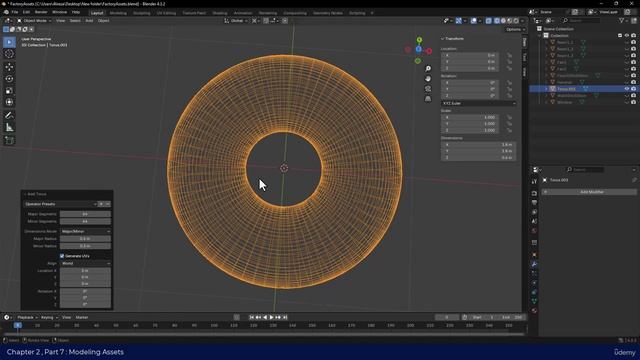Open the Dimensions Mode Major/Minor dropdown
This screenshot has height=360, width=640.
(86, 231)
